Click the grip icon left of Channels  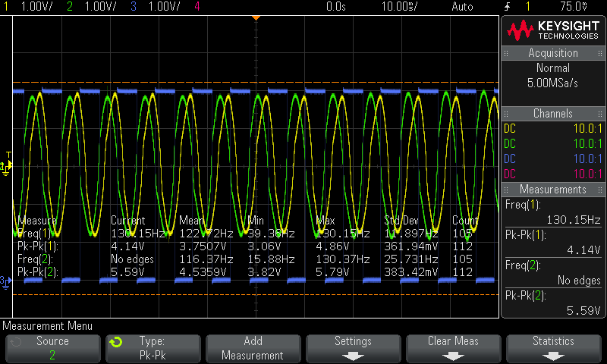[x=506, y=114]
